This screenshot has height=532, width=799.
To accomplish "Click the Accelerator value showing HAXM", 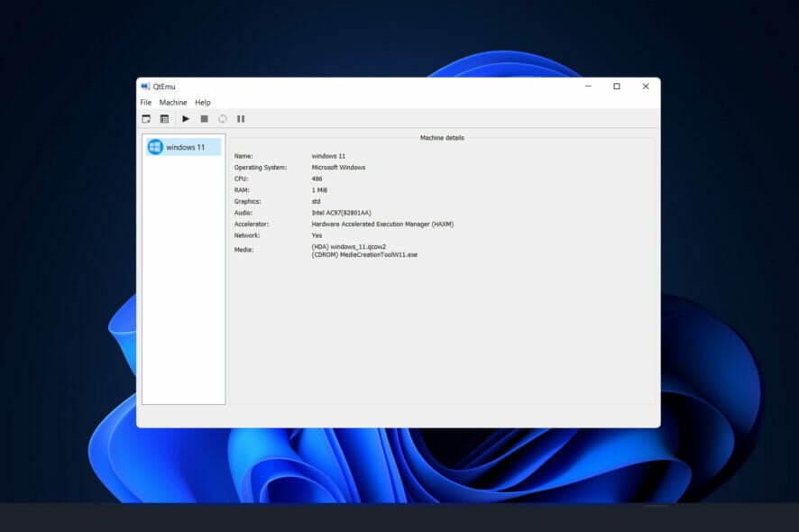I will point(382,225).
